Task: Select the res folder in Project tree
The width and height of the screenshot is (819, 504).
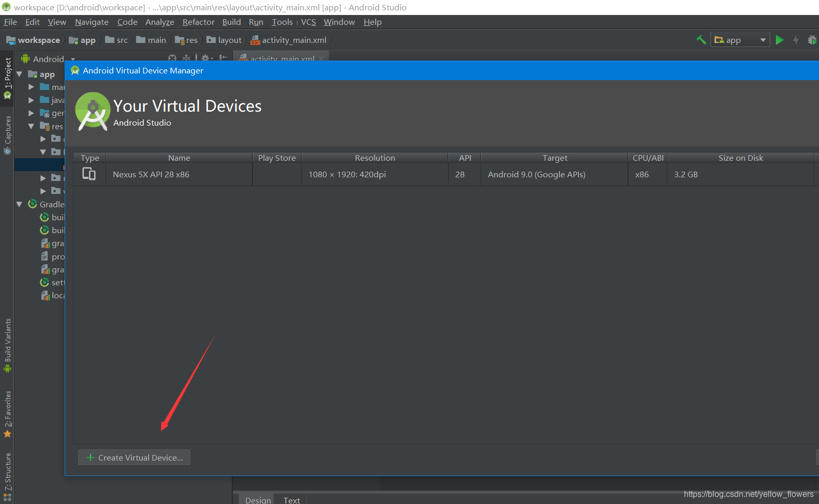Action: pos(51,126)
